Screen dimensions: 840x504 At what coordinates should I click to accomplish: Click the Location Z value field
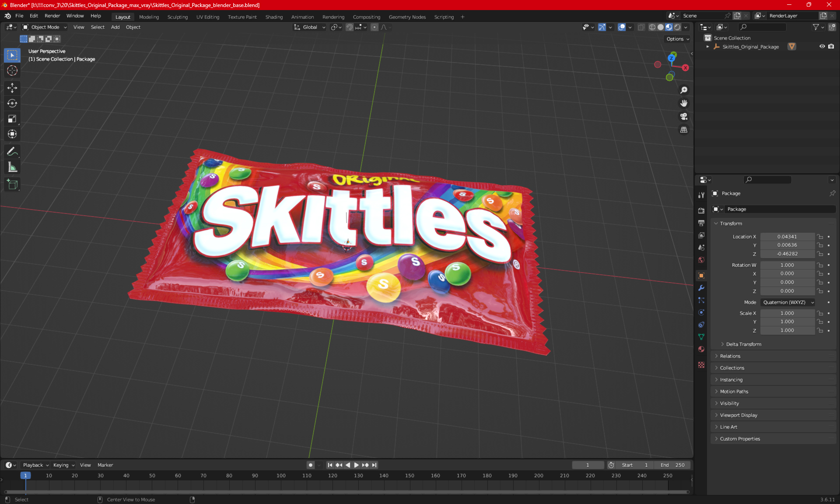coord(787,254)
